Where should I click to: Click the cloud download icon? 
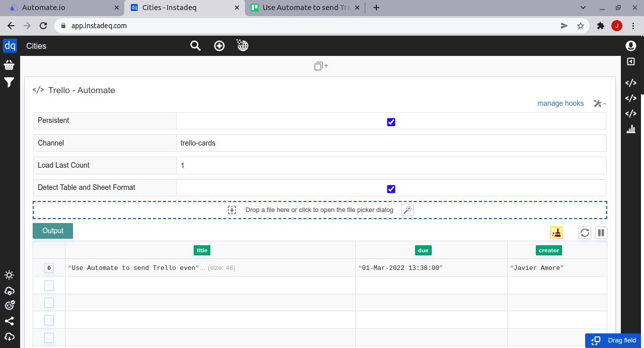tap(9, 336)
